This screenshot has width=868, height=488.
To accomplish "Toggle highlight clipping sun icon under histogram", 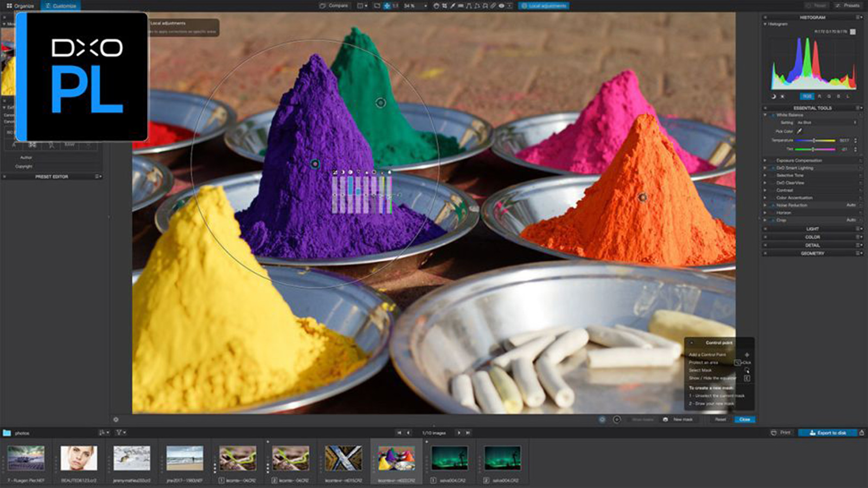I will tap(782, 97).
